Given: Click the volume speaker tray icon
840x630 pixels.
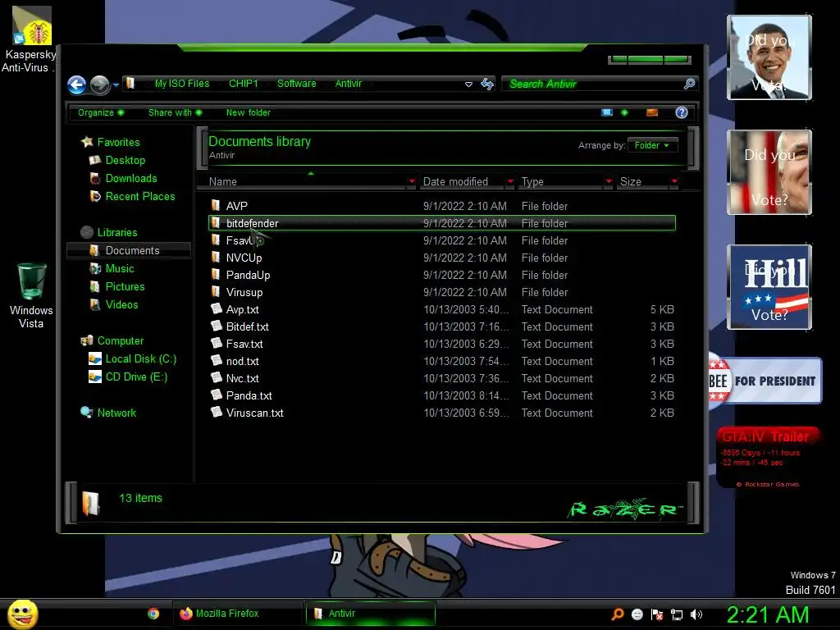Looking at the screenshot, I should 696,614.
